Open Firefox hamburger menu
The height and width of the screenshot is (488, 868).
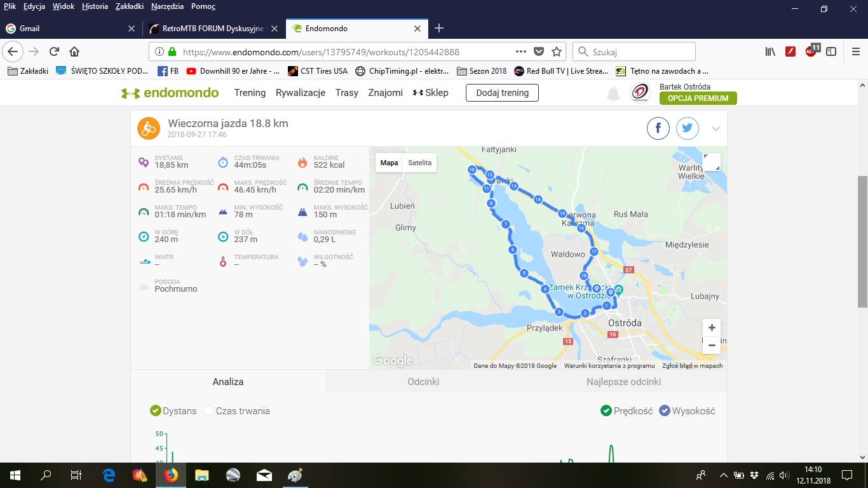point(855,52)
